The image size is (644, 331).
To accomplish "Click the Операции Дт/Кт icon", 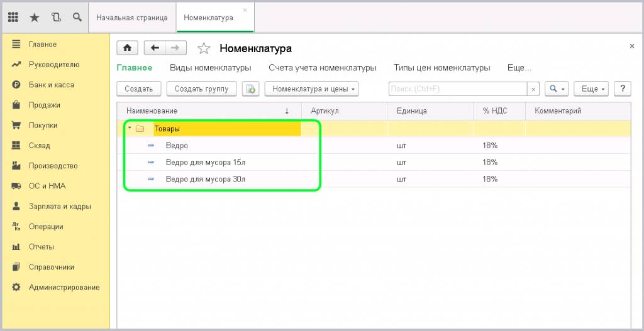I will click(x=16, y=226).
